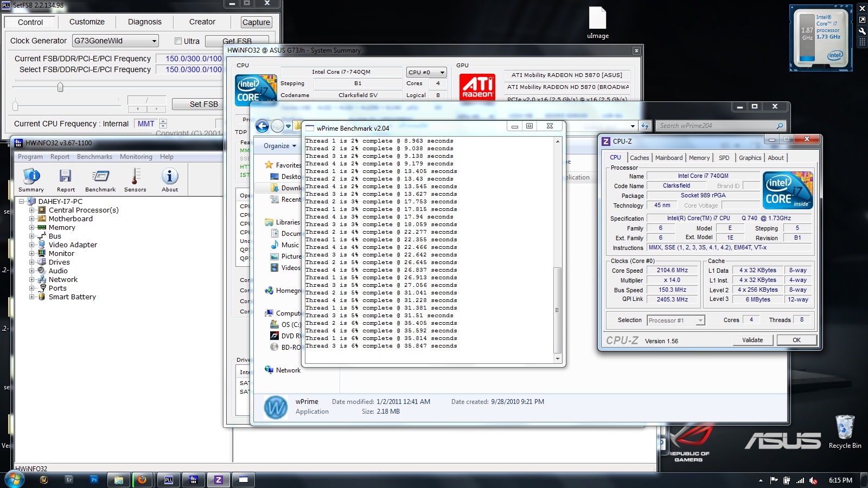868x488 pixels.
Task: Click the Windows Start orb
Action: [x=14, y=479]
